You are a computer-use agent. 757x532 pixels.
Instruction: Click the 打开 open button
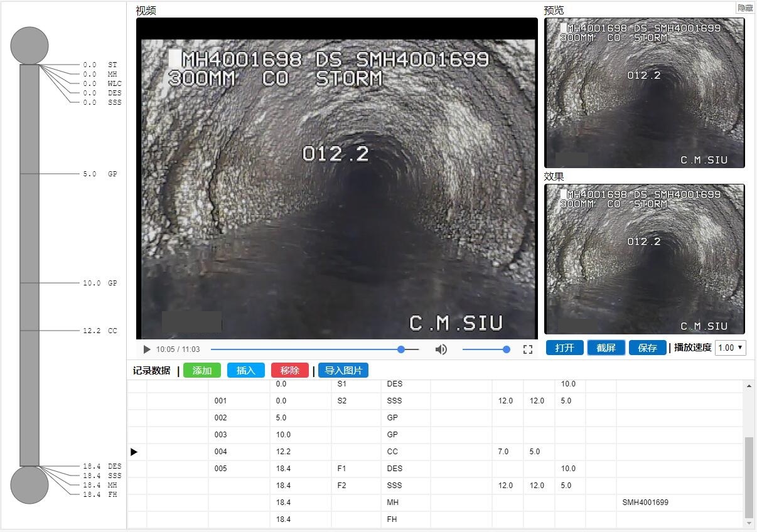click(x=564, y=348)
